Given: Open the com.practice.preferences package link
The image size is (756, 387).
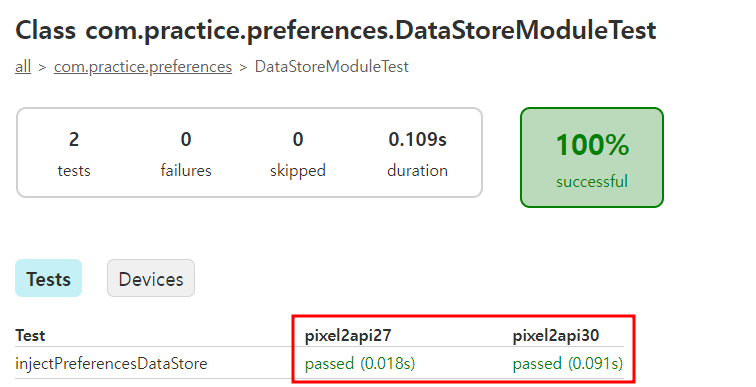Looking at the screenshot, I should [x=143, y=67].
